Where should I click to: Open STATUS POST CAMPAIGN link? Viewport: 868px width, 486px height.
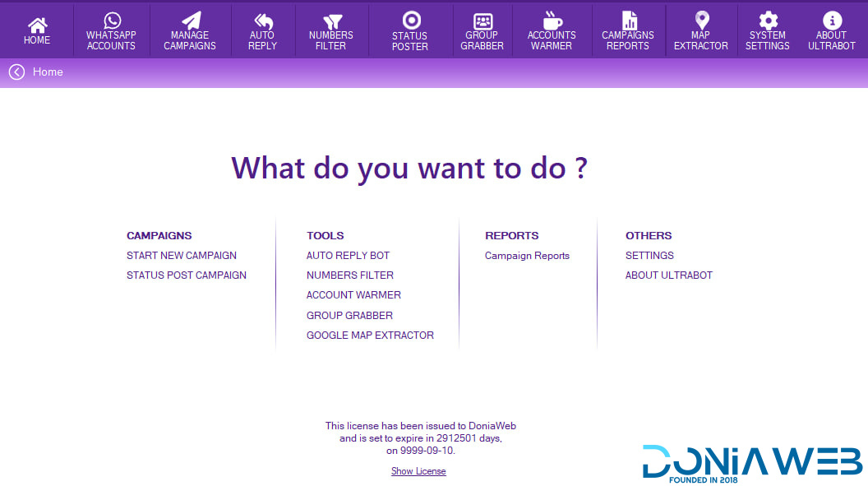(187, 275)
